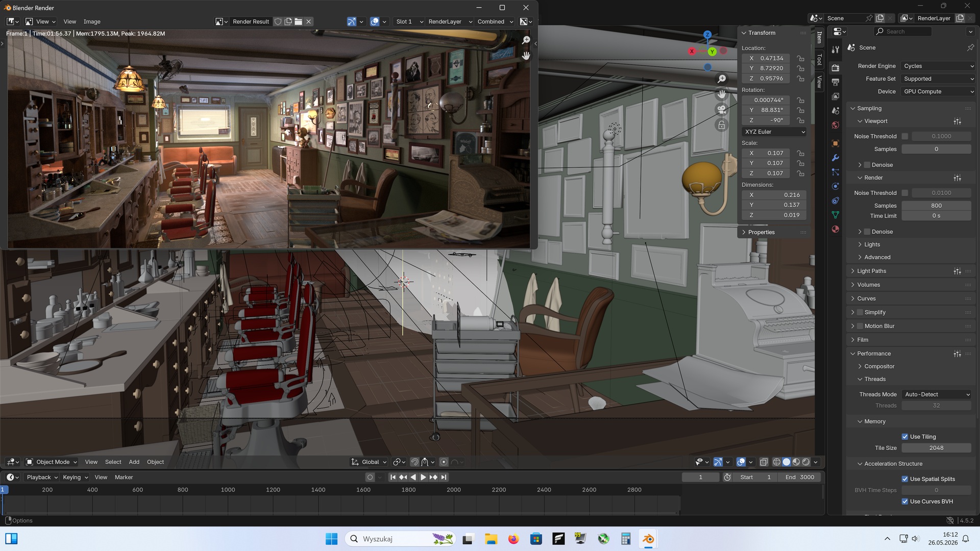This screenshot has width=980, height=551.
Task: Toggle lock camera to view
Action: point(721,125)
